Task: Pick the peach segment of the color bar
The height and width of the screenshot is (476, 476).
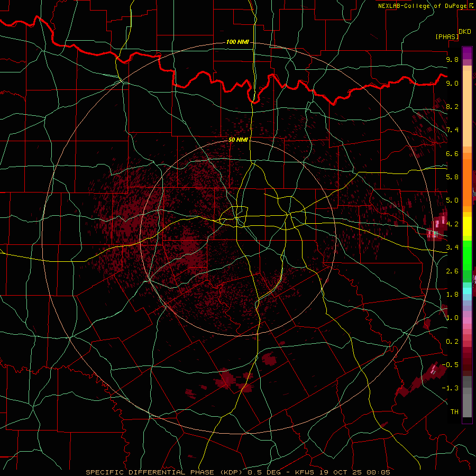Action: [x=467, y=108]
